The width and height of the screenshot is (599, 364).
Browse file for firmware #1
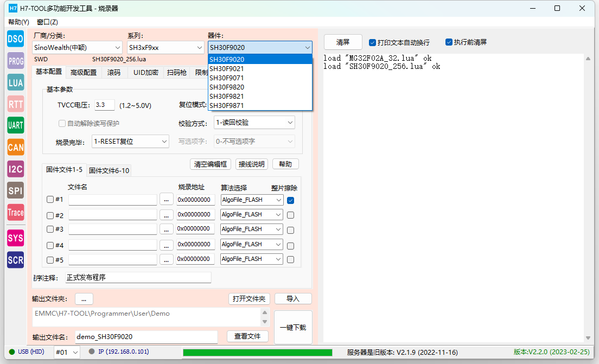pos(166,200)
